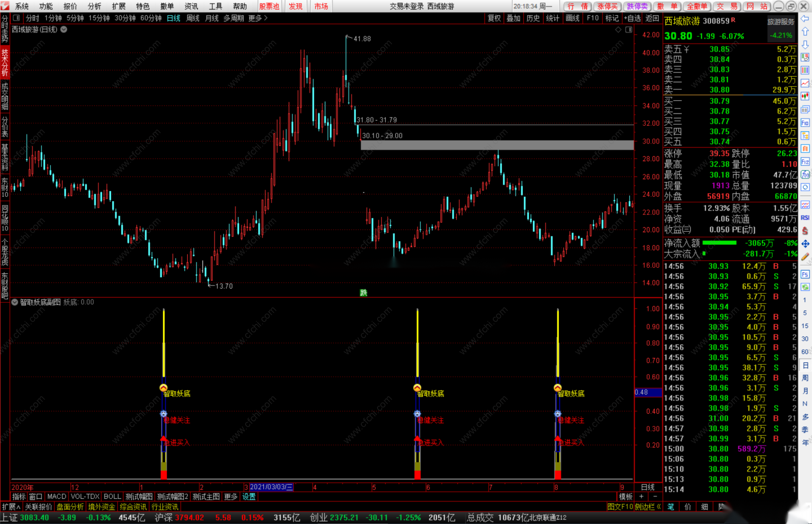
Task: Click the four-way move arrows icon
Action: [805, 244]
